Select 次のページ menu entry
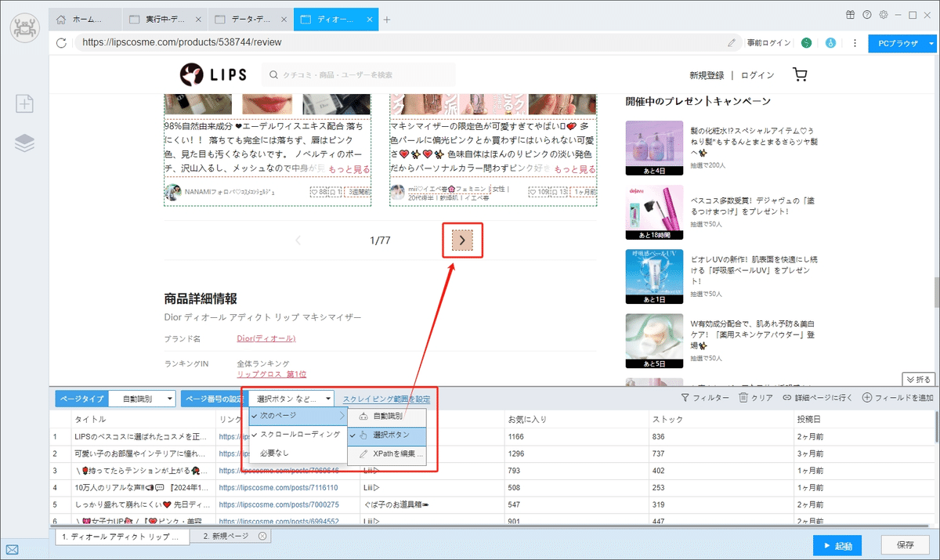This screenshot has height=560, width=940. pos(298,415)
